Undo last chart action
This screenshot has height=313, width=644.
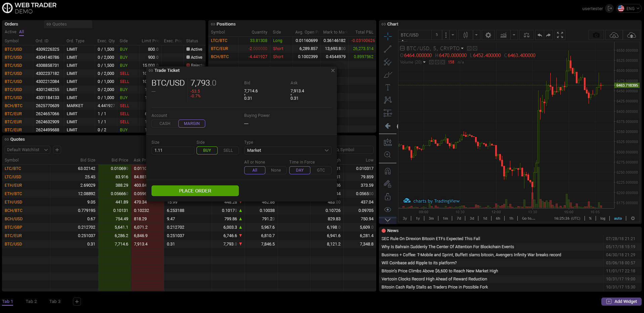(x=540, y=35)
